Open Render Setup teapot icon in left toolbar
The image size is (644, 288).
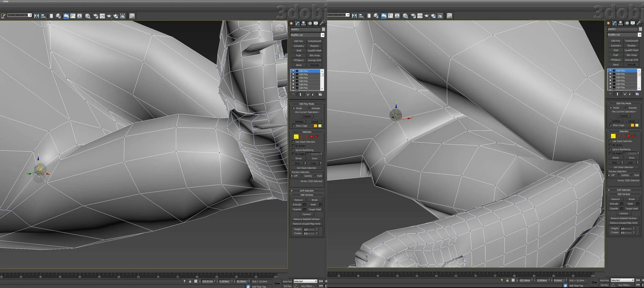point(96,16)
